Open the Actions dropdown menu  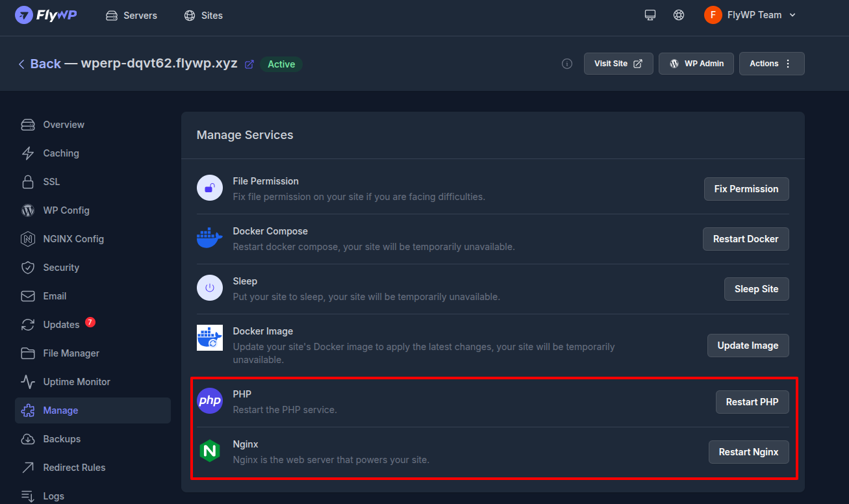click(x=772, y=64)
